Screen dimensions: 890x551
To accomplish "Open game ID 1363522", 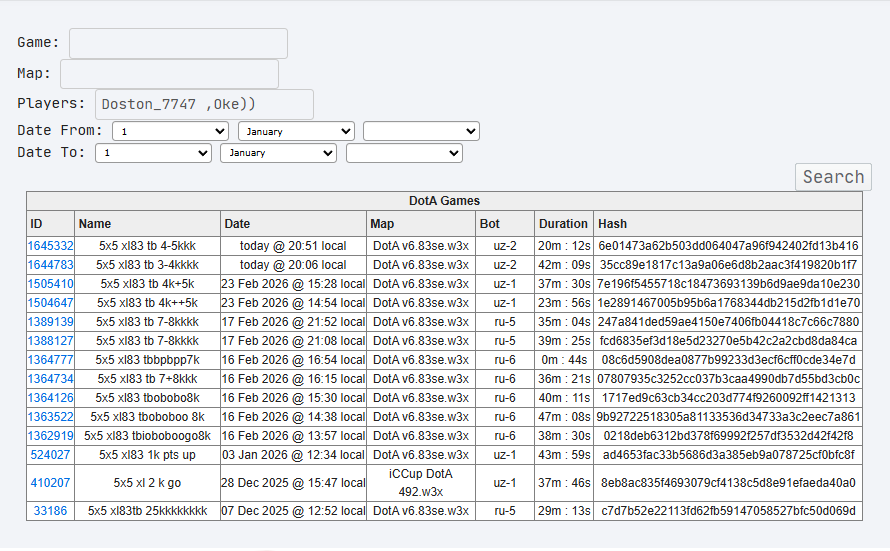I will [x=51, y=417].
